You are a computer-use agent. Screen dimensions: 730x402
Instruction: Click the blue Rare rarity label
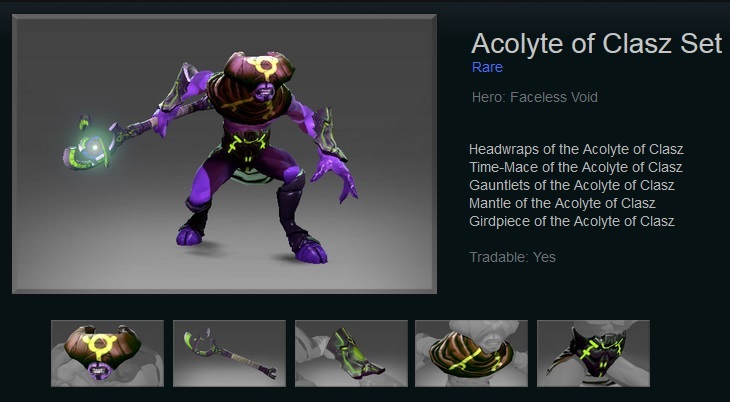[x=487, y=67]
